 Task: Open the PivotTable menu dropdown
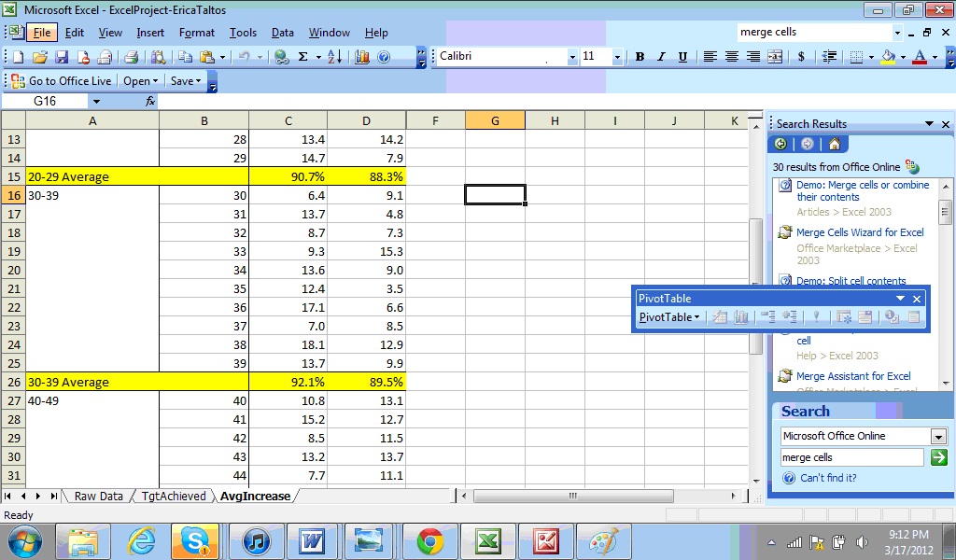pyautogui.click(x=668, y=317)
